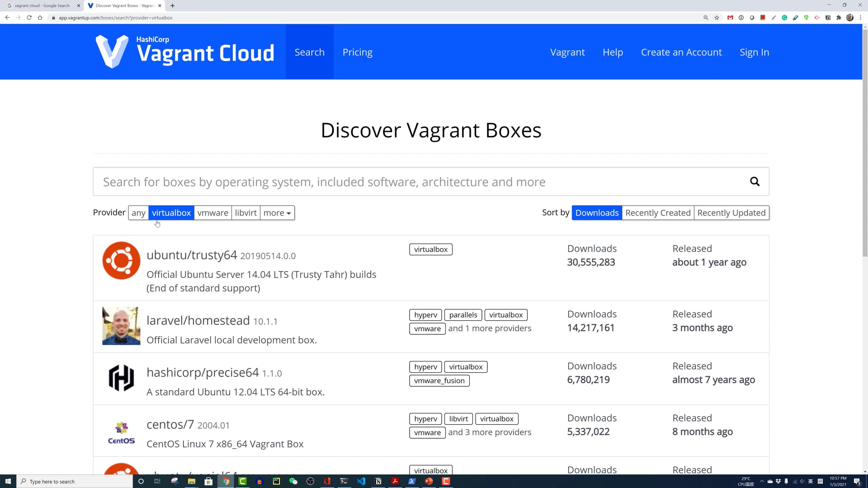Click the Create an Account link
The width and height of the screenshot is (868, 488).
681,52
